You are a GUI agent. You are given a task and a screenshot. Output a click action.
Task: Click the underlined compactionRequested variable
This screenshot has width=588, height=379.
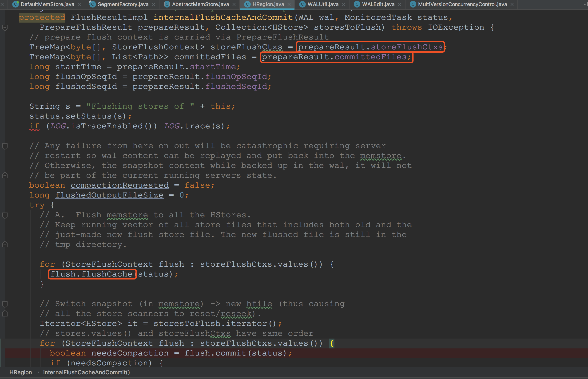tap(120, 185)
